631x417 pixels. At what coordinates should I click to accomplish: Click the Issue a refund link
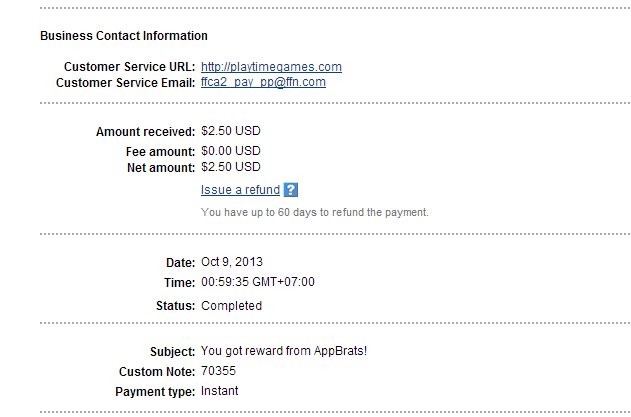click(x=240, y=190)
